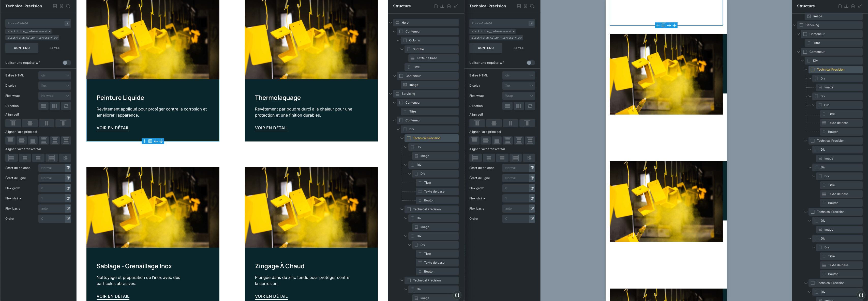868x301 pixels.
Task: Click collapse-all icon in right Structure header
Action: click(x=860, y=6)
